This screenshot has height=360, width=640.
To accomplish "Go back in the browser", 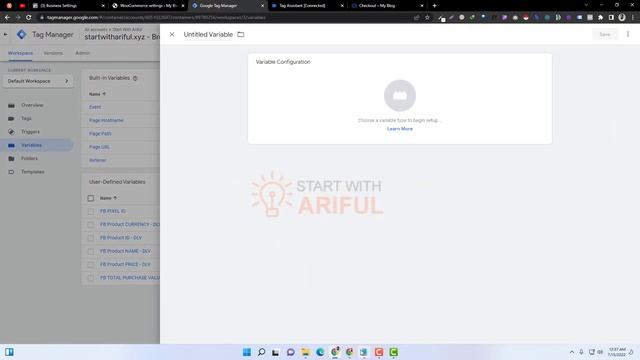I will pos(7,18).
